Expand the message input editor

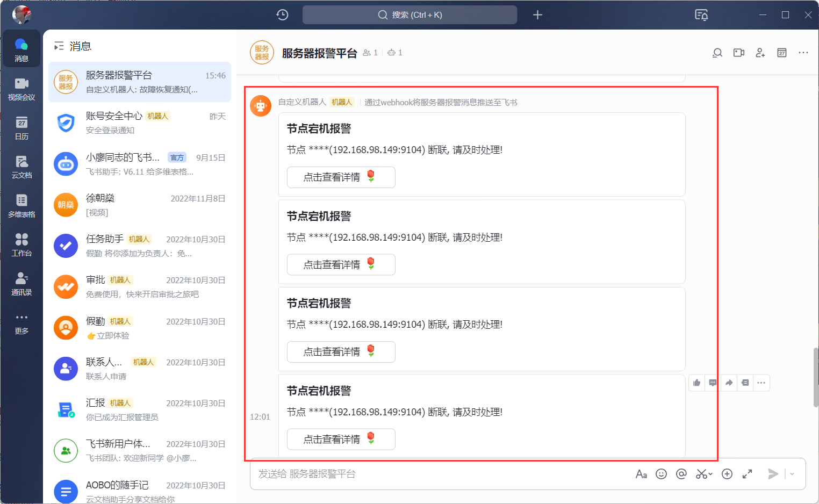pos(747,474)
